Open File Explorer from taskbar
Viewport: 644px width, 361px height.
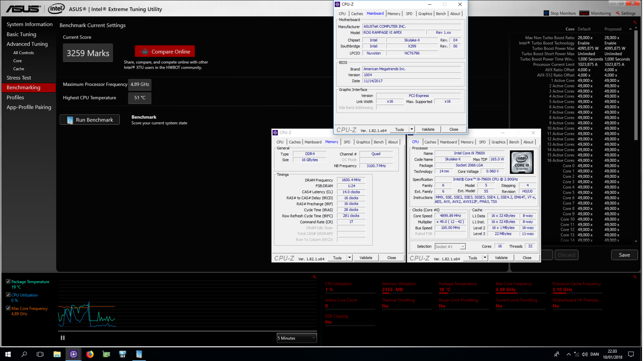[57, 355]
